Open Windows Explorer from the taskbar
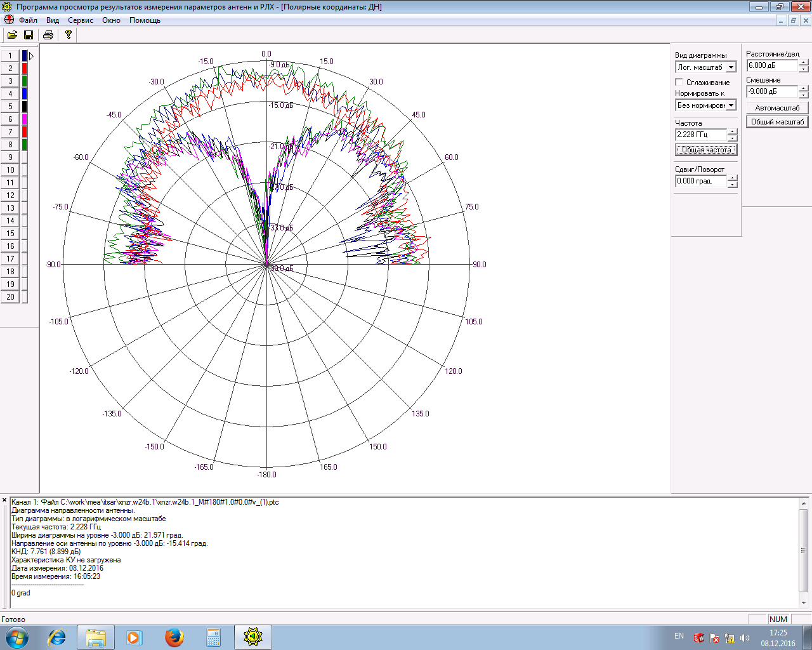812x650 pixels. [96, 637]
